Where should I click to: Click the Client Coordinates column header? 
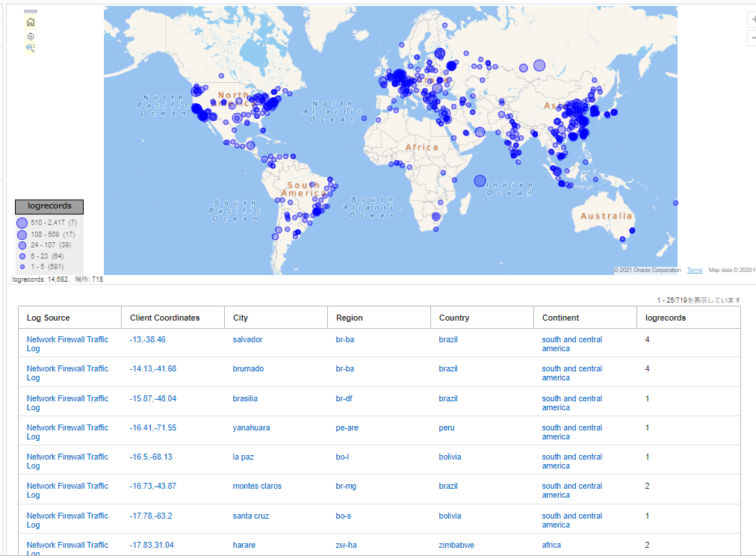(x=165, y=318)
